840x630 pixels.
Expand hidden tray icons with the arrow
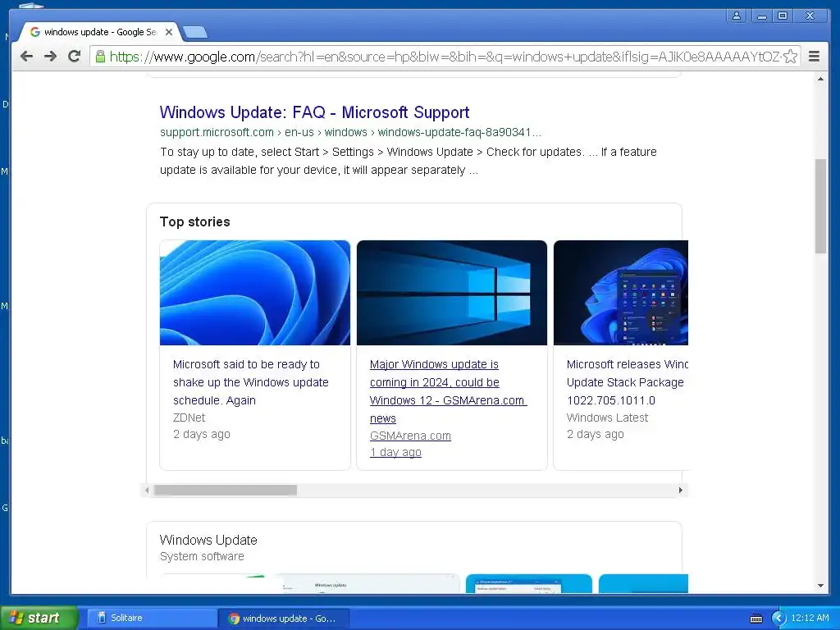778,619
